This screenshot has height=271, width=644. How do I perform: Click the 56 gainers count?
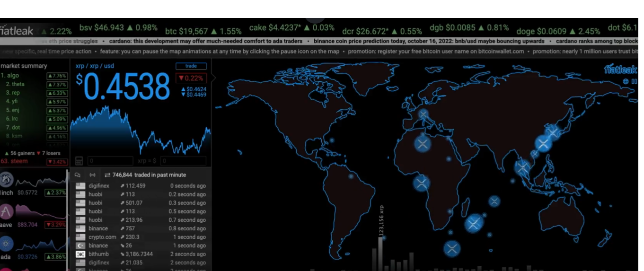pyautogui.click(x=19, y=153)
